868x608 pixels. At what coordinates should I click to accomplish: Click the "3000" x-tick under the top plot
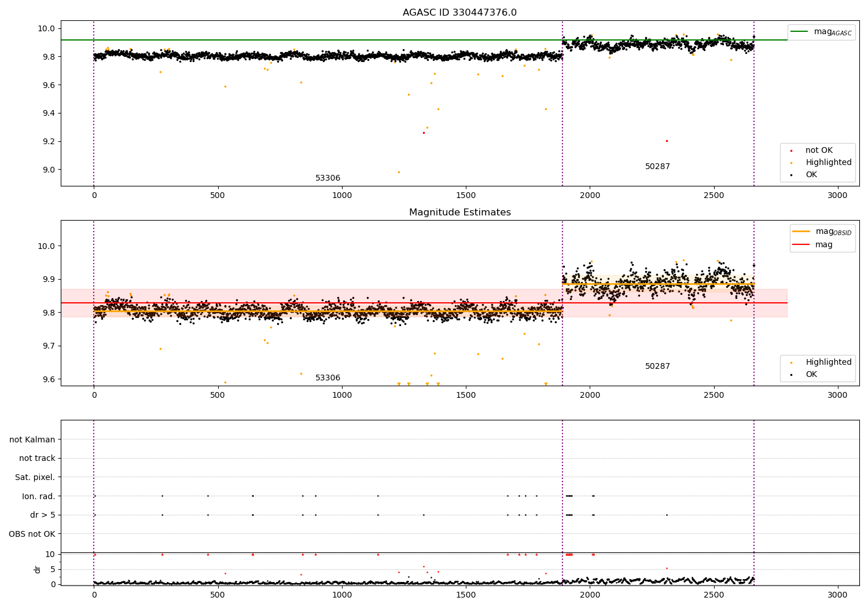(837, 196)
